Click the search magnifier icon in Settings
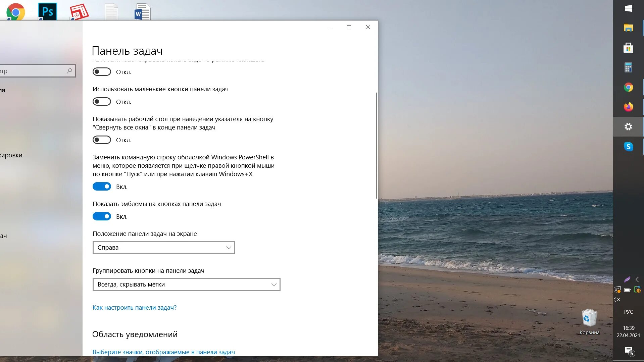The width and height of the screenshot is (644, 362). point(69,71)
